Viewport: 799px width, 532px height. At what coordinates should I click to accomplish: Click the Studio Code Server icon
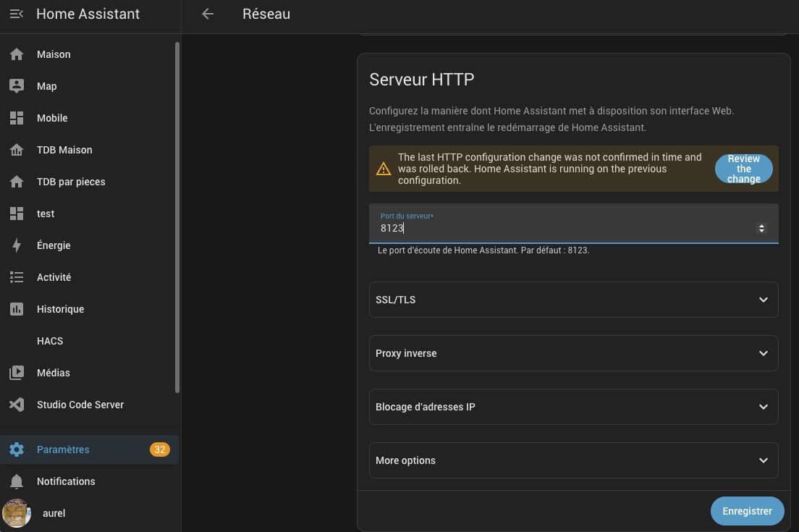[x=17, y=405]
